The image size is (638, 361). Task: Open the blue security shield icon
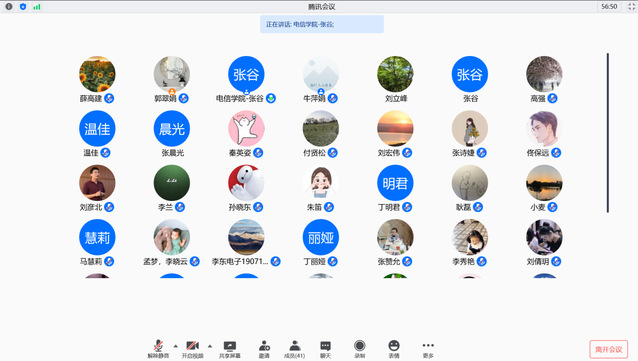pos(23,7)
